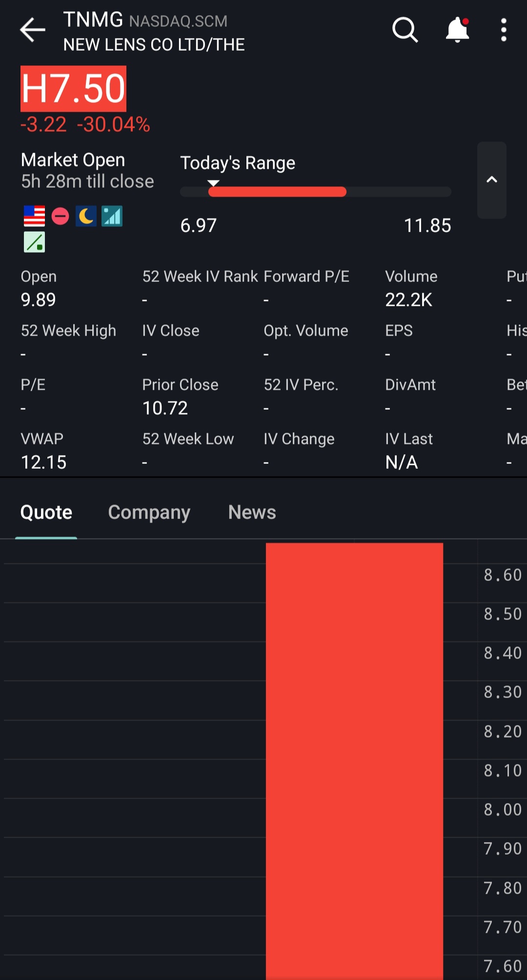Tap the US flag icon
This screenshot has height=980, width=527.
point(34,216)
